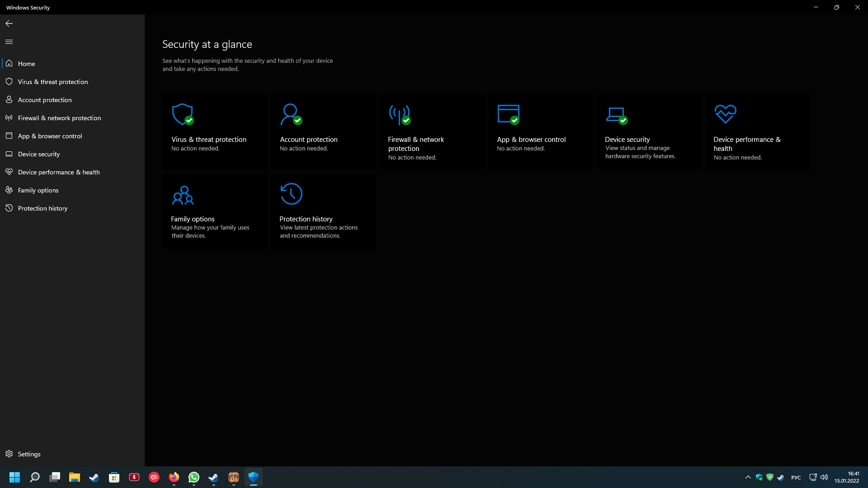Open Family options in the sidebar
Viewport: 868px width, 488px height.
point(72,190)
